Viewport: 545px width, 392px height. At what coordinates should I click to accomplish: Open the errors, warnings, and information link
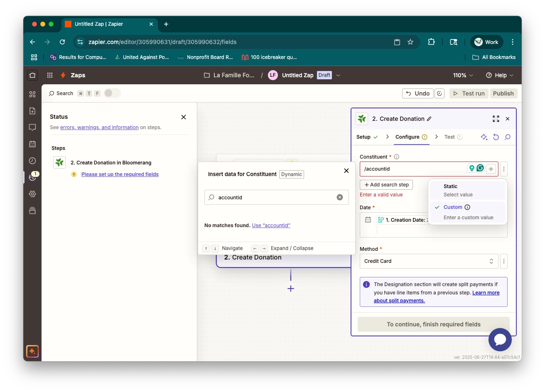tap(99, 127)
